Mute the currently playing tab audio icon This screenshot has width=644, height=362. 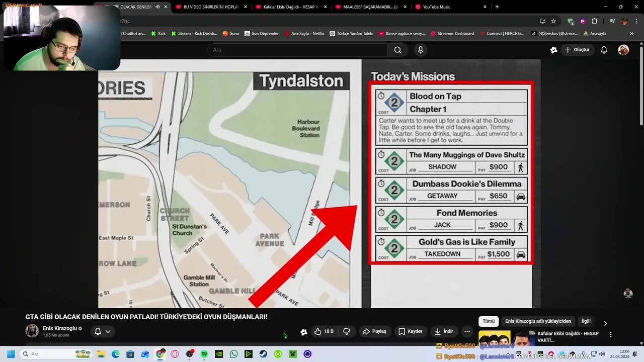click(x=157, y=7)
